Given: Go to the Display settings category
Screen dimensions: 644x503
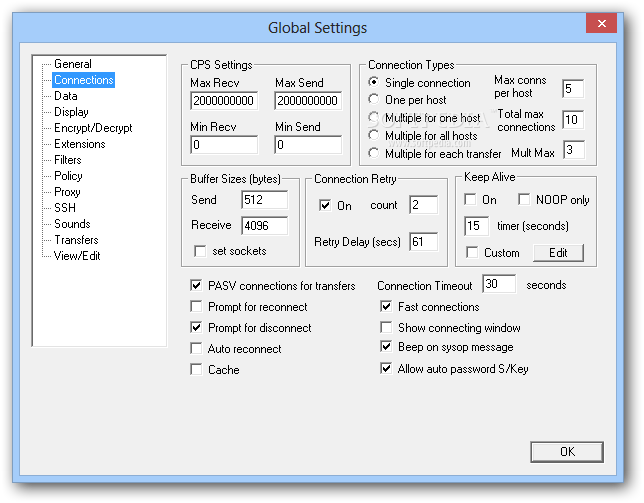Looking at the screenshot, I should pos(71,112).
